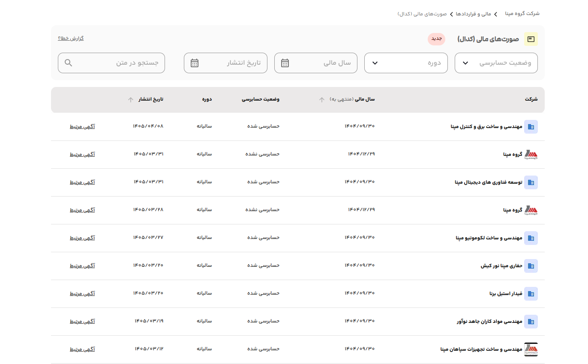
Task: Sort by سال مالی using its arrow
Action: tap(322, 100)
